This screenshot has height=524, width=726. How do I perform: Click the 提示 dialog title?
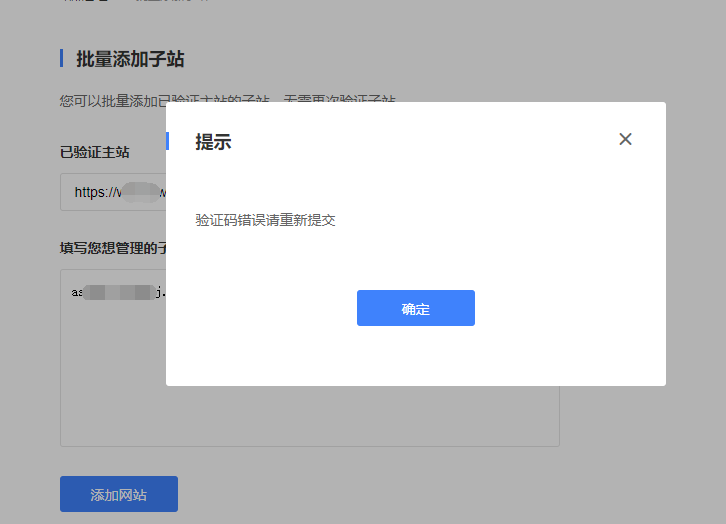[213, 142]
